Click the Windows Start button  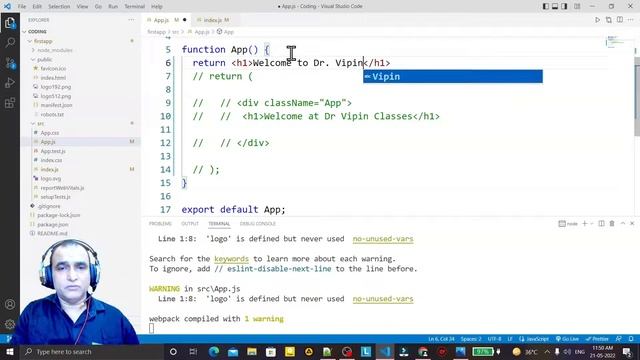9,351
